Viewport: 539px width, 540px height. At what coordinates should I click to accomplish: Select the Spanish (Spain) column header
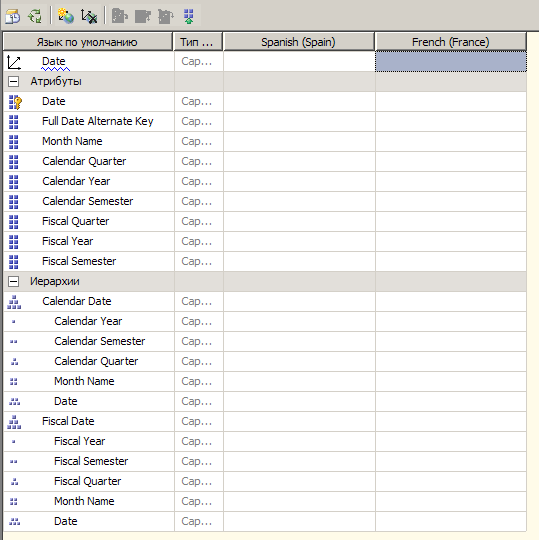[x=299, y=42]
